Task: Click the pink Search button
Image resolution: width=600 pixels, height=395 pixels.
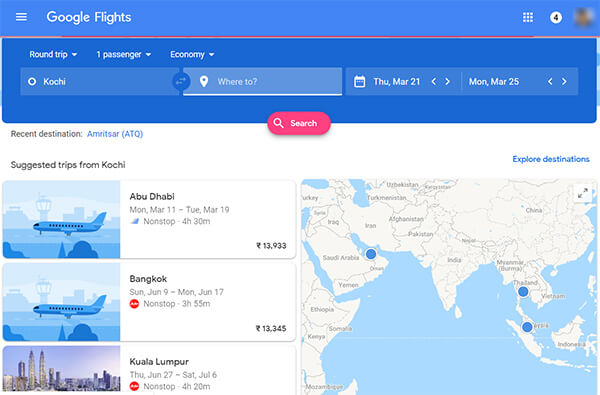Action: coord(299,123)
